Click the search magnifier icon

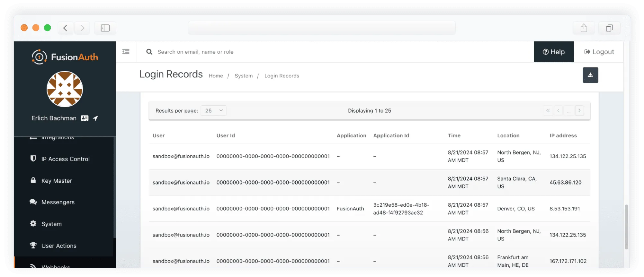[x=149, y=52]
